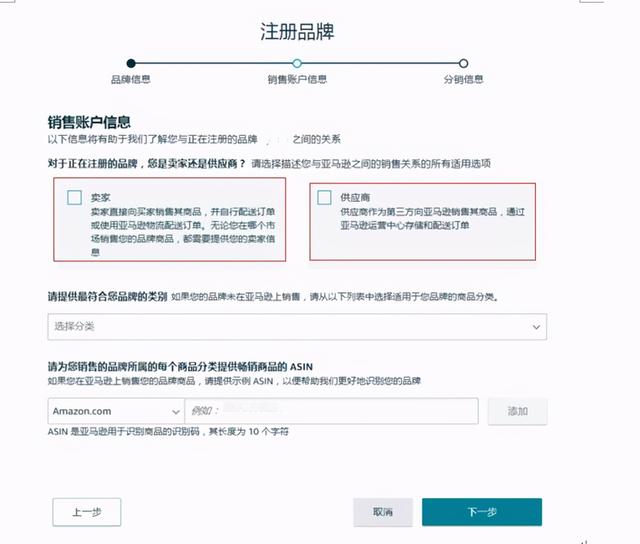Click the 下一步 (next step) button
The width and height of the screenshot is (640, 544).
(482, 512)
